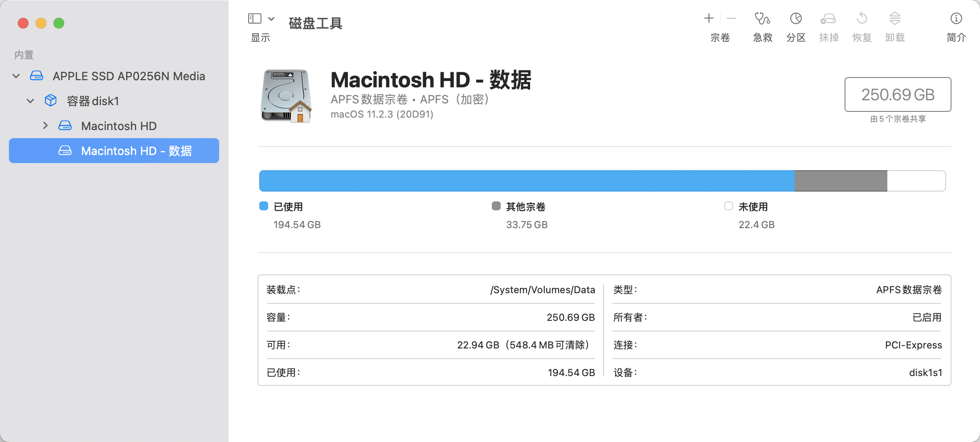Click the Macintosh HD - 数据 drive icon
980x442 pixels.
pos(65,151)
